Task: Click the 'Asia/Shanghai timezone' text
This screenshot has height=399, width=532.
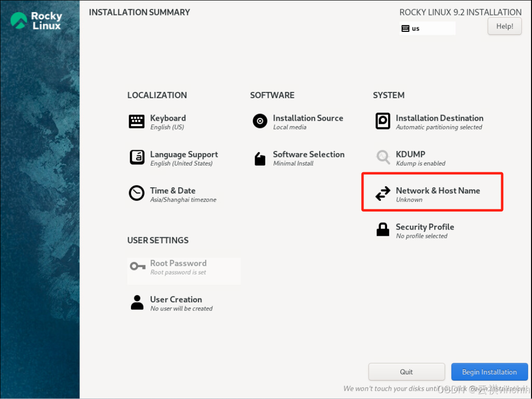Action: 183,200
